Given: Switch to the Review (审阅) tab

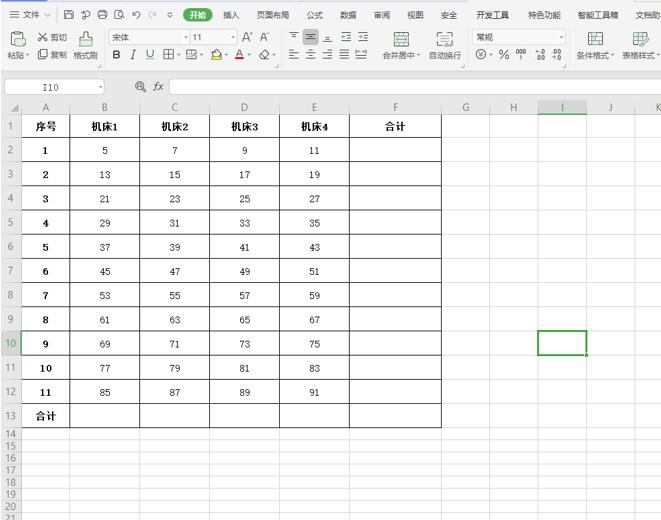Looking at the screenshot, I should tap(382, 15).
